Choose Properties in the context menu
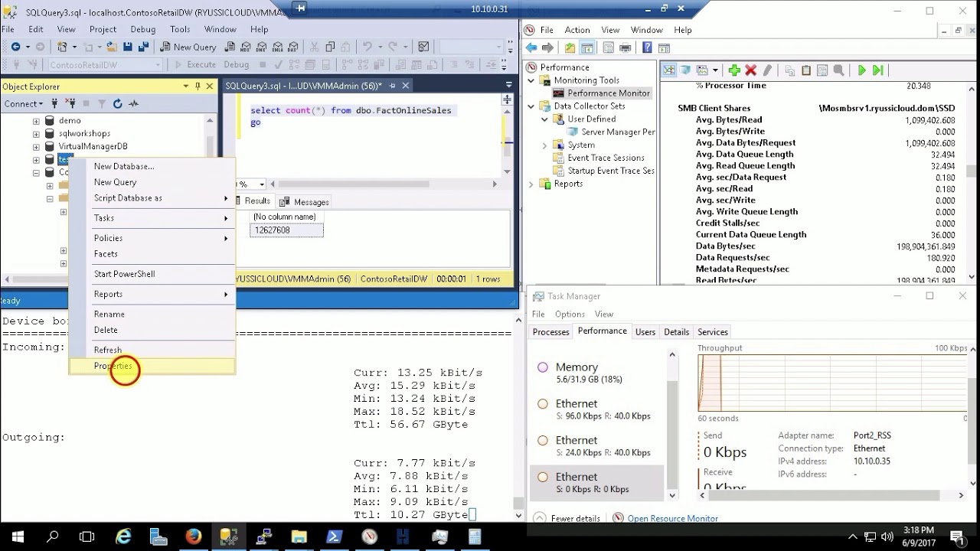The image size is (980, 551). [152, 366]
